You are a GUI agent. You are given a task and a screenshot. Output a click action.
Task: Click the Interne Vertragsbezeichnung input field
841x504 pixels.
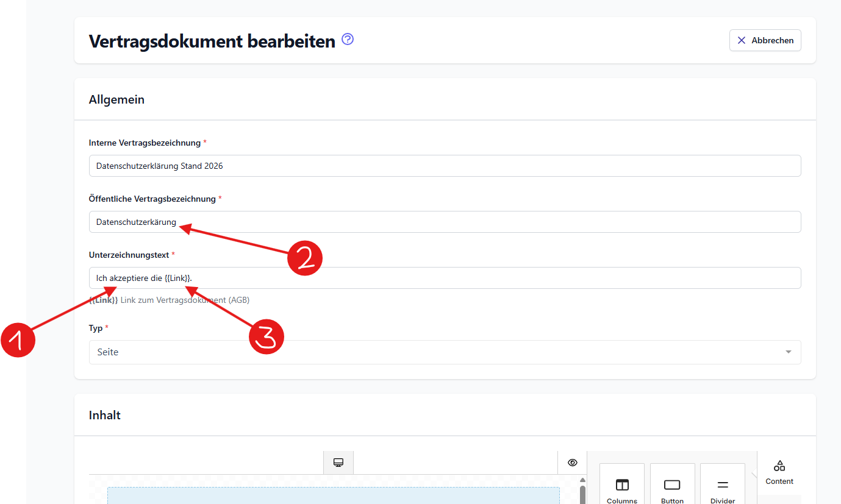click(x=445, y=166)
